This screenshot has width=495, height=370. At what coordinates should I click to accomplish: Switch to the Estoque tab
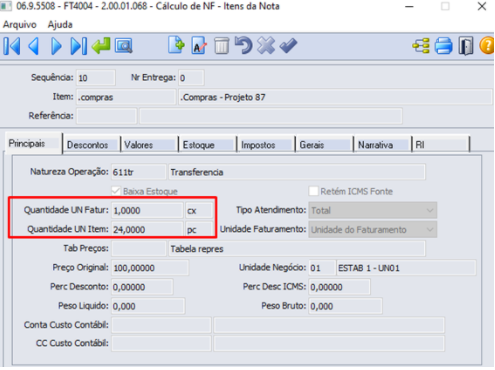click(208, 145)
